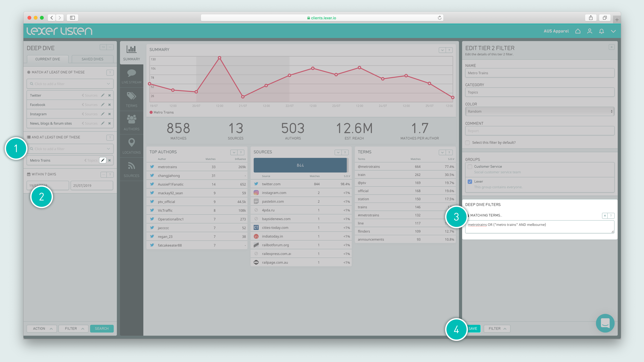
Task: Uncheck the Lexer group
Action: click(x=470, y=182)
